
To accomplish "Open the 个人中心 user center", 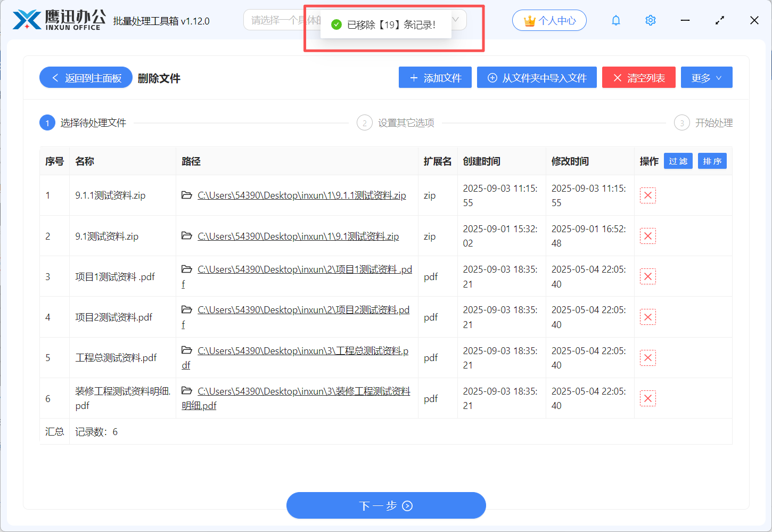I will [x=549, y=20].
